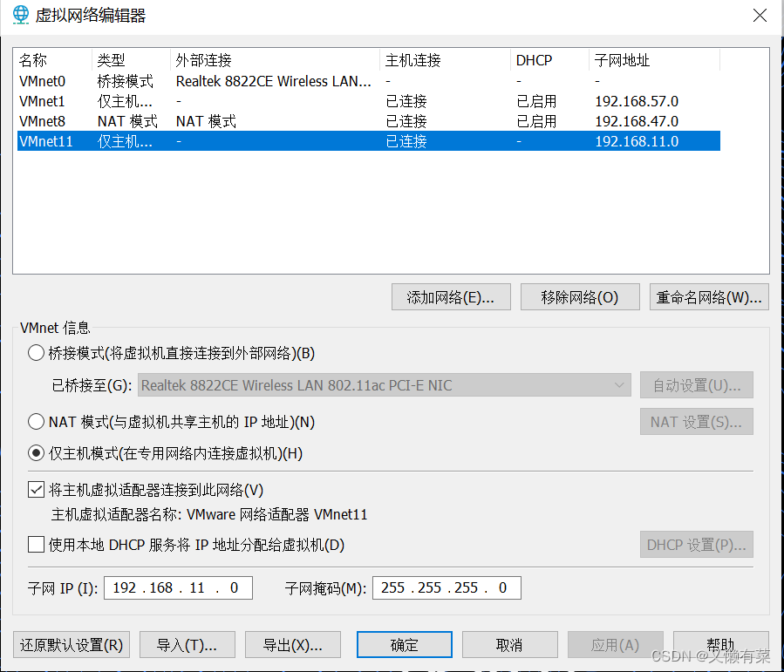Close the Virtual Network Editor window
Screen dimensions: 784x672
(x=760, y=16)
